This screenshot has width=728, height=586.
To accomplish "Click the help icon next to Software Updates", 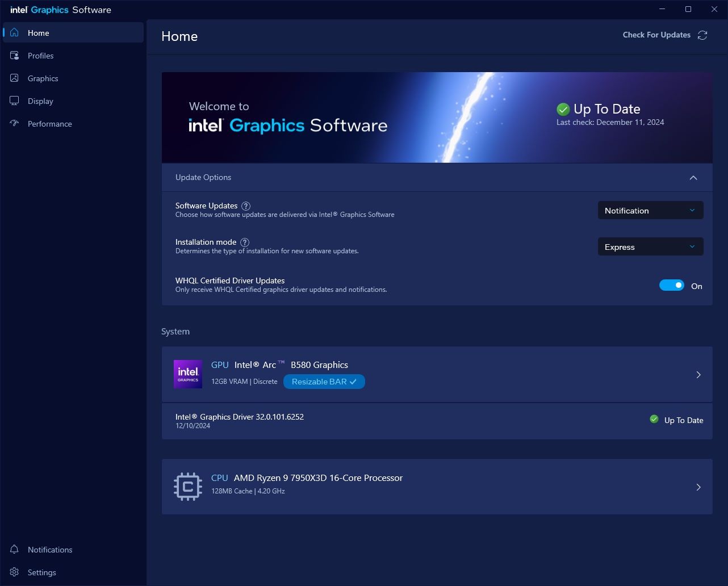I will click(246, 206).
